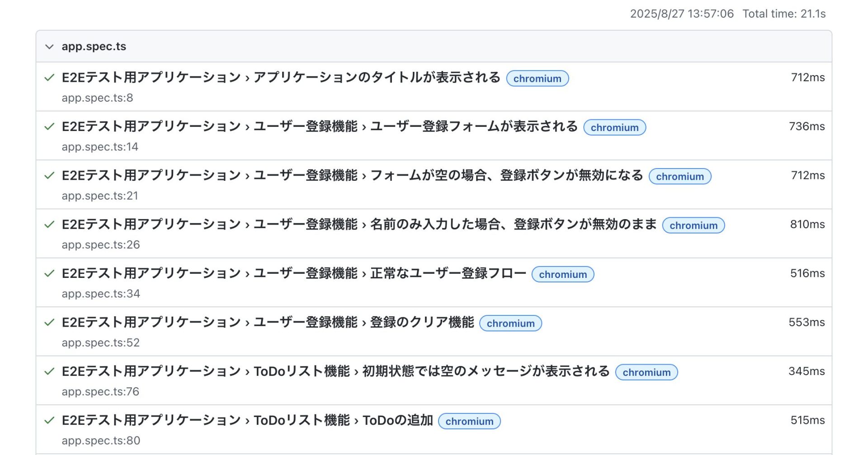This screenshot has height=455, width=868.
Task: Click the app.spec.ts:21 source location
Action: (x=100, y=196)
